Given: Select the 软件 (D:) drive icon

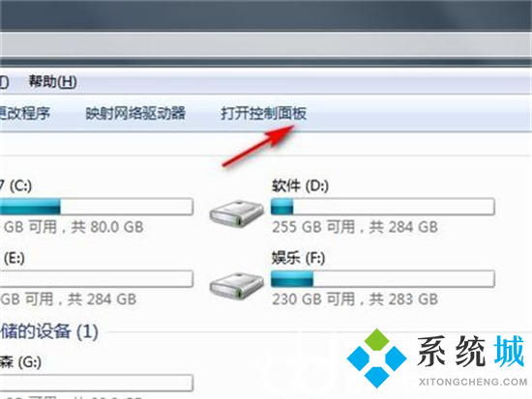Looking at the screenshot, I should click(x=236, y=213).
